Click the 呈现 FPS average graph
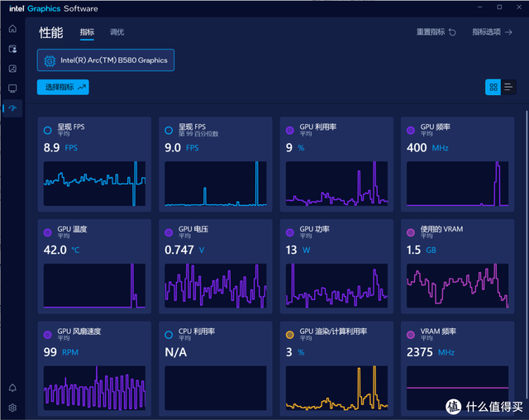This screenshot has height=420, width=529. (94, 184)
